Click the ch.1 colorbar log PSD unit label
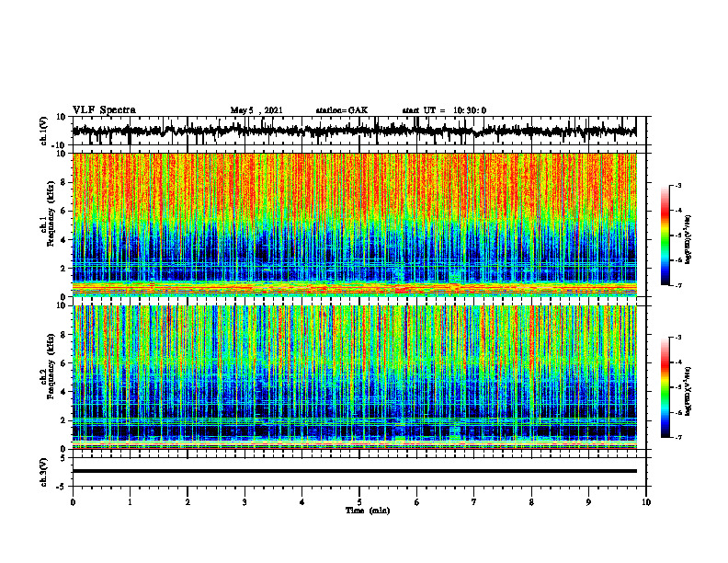Image resolution: width=728 pixels, height=563 pixels. [688, 239]
